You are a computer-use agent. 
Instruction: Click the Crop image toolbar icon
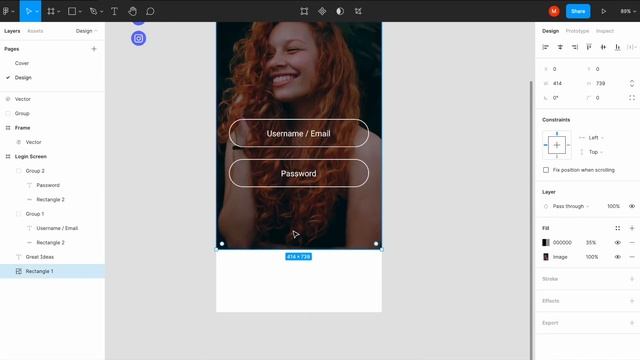click(358, 11)
